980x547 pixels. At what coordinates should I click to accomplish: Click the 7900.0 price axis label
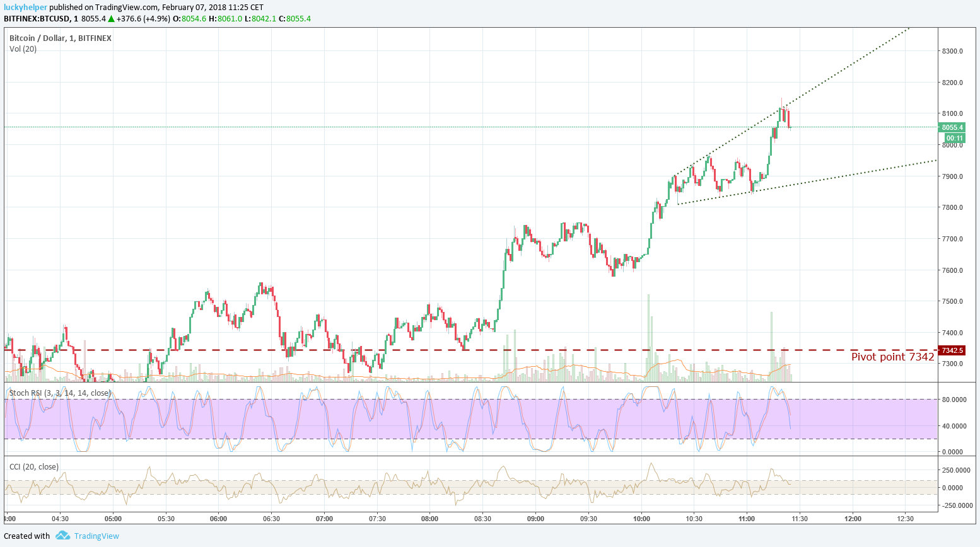tap(952, 176)
